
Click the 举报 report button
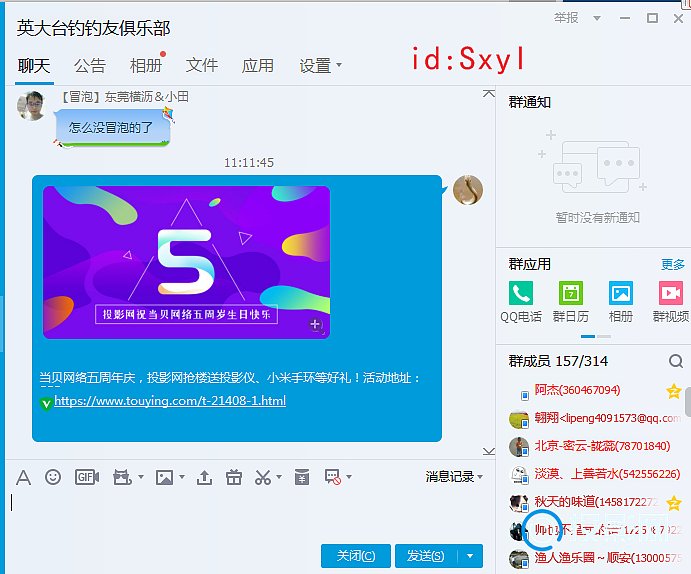tap(566, 18)
